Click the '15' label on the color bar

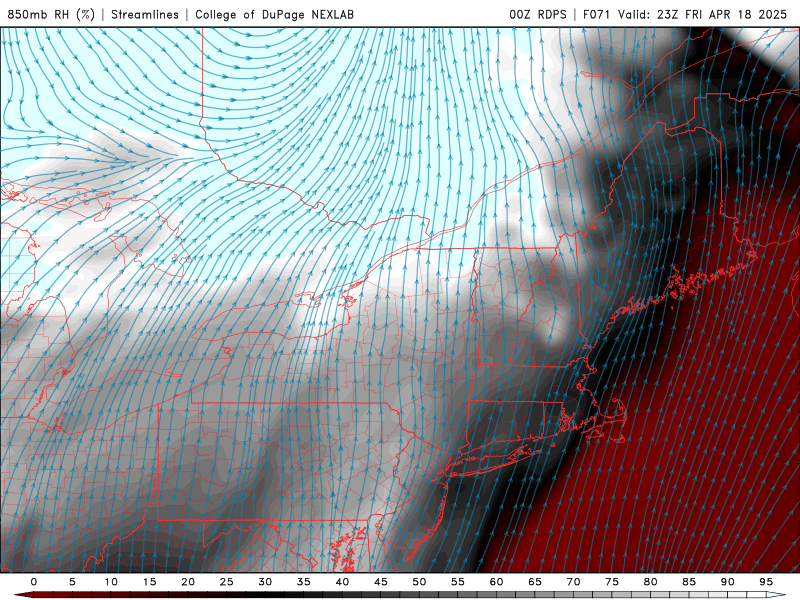coord(149,582)
